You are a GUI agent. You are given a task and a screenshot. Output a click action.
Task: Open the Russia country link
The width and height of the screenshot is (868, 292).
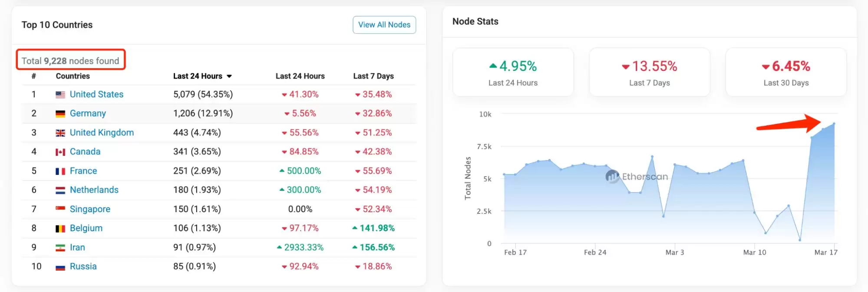pyautogui.click(x=83, y=266)
